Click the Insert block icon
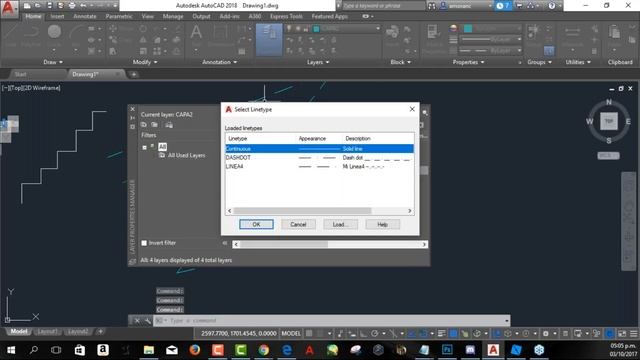 [392, 32]
